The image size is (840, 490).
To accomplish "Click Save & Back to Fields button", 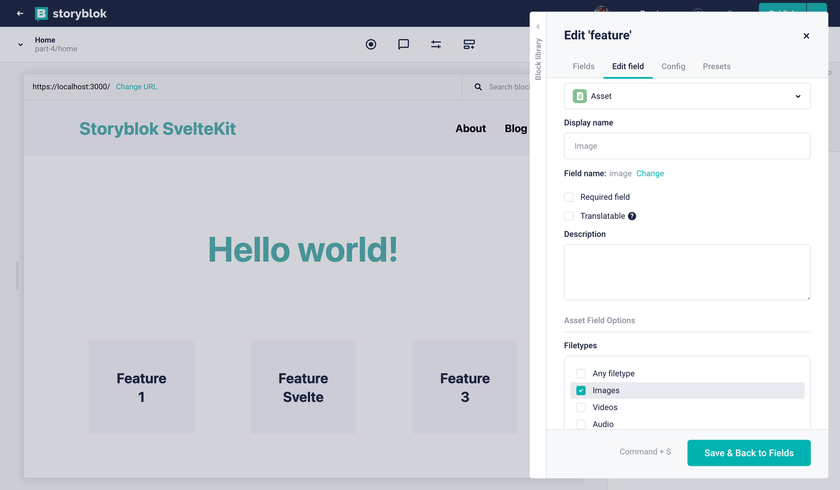I will [748, 453].
